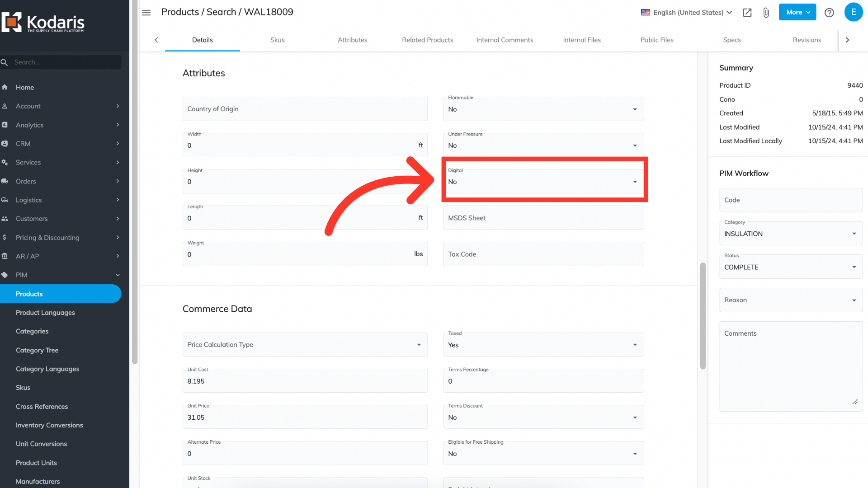
Task: Click the Home icon in sidebar
Action: coord(5,87)
